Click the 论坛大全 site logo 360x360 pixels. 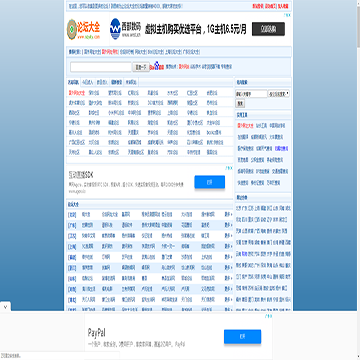tap(84, 29)
